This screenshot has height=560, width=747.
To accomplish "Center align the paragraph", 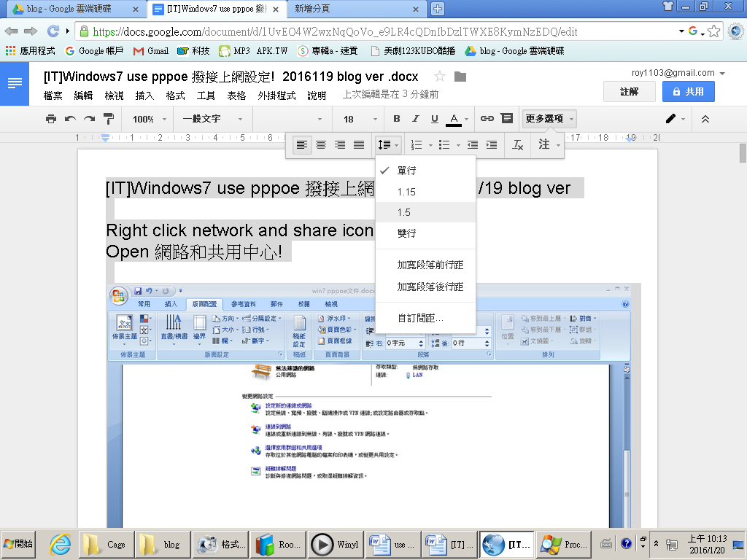I will click(321, 145).
